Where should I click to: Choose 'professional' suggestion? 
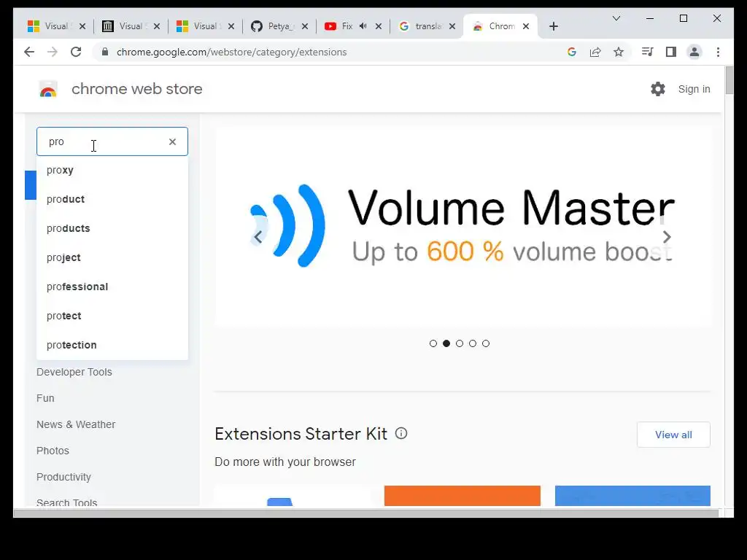(x=112, y=287)
